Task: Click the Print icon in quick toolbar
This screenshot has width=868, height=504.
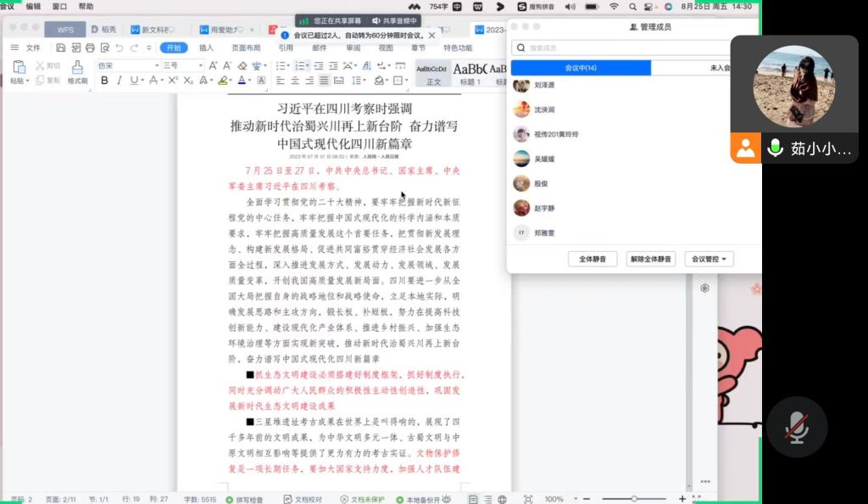Action: (x=90, y=48)
